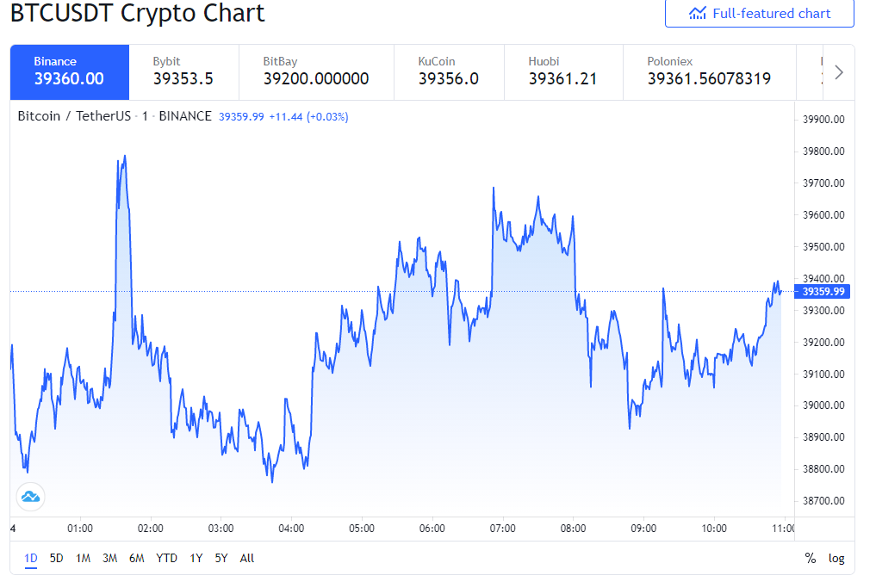876x588 pixels.
Task: Toggle log scale mode
Action: 836,558
